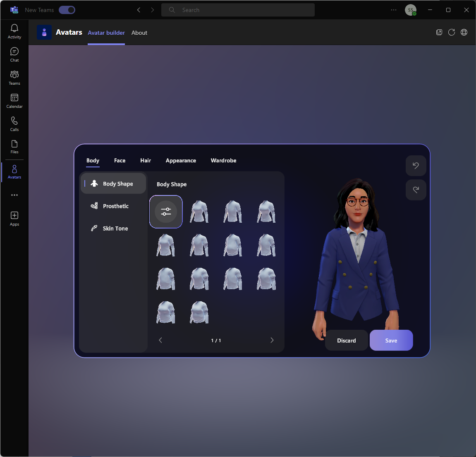Undo the last avatar change
The width and height of the screenshot is (476, 457).
[x=416, y=166]
